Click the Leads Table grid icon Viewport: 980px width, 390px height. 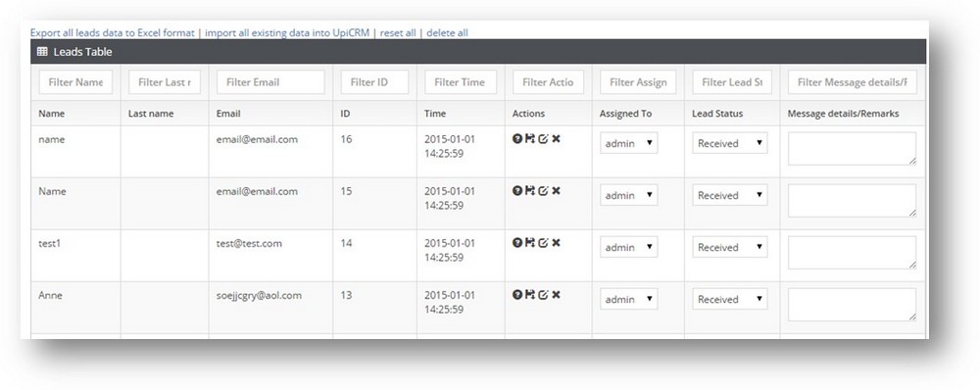point(42,52)
